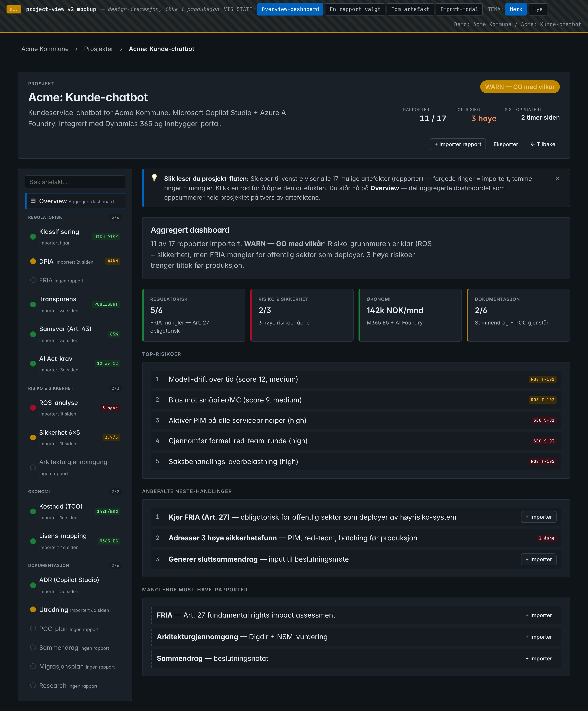Open the Sammendrag sidebar row
This screenshot has height=711, width=588.
(75, 647)
